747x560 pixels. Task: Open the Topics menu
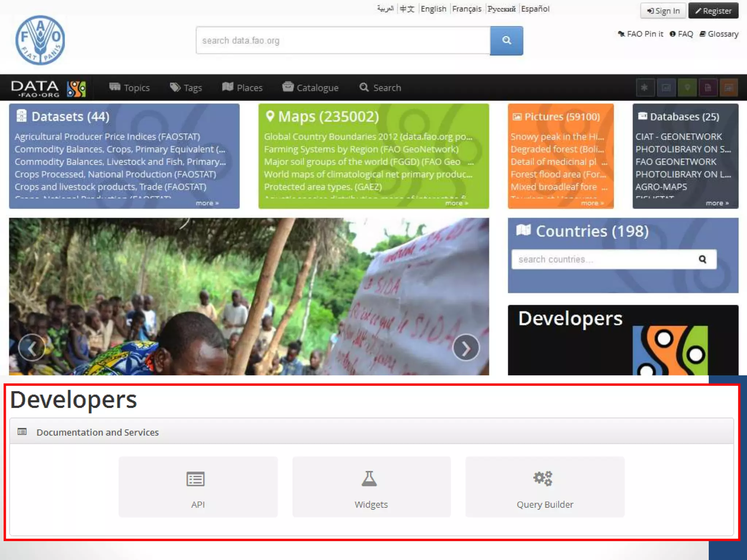(129, 87)
